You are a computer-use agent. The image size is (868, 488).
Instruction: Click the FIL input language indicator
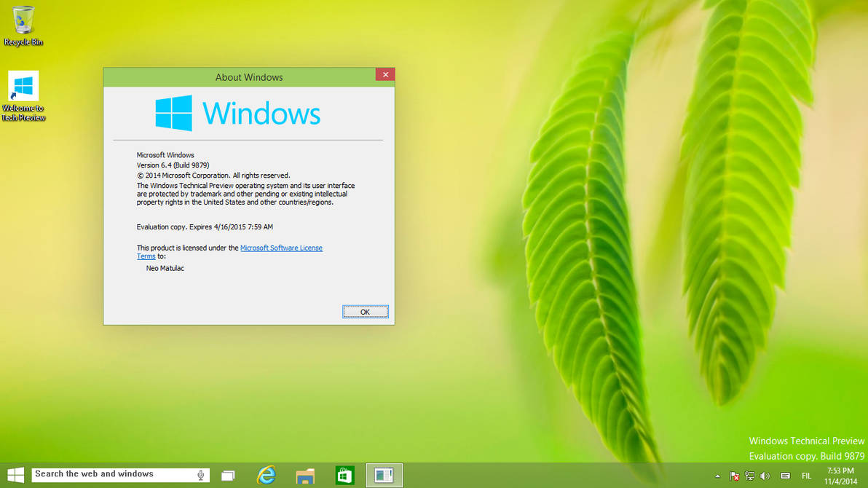coord(807,476)
